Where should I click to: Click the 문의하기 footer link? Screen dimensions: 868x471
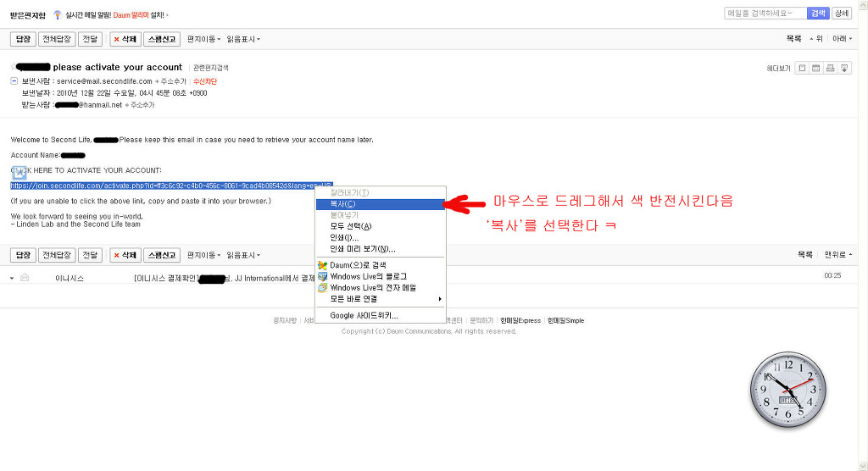[481, 320]
